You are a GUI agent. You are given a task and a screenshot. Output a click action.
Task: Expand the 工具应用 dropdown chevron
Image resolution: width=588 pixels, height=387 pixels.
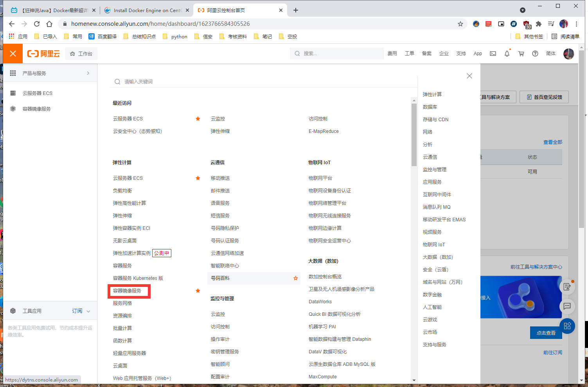(x=88, y=311)
